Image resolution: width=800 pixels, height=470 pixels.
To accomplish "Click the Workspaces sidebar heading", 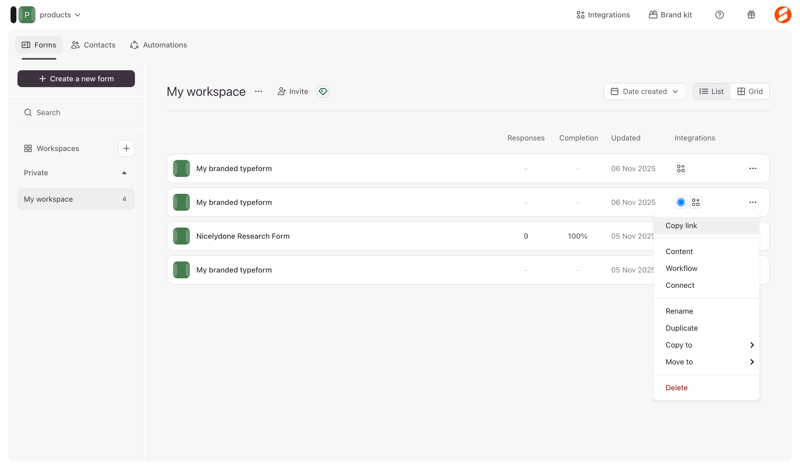I will [52, 149].
